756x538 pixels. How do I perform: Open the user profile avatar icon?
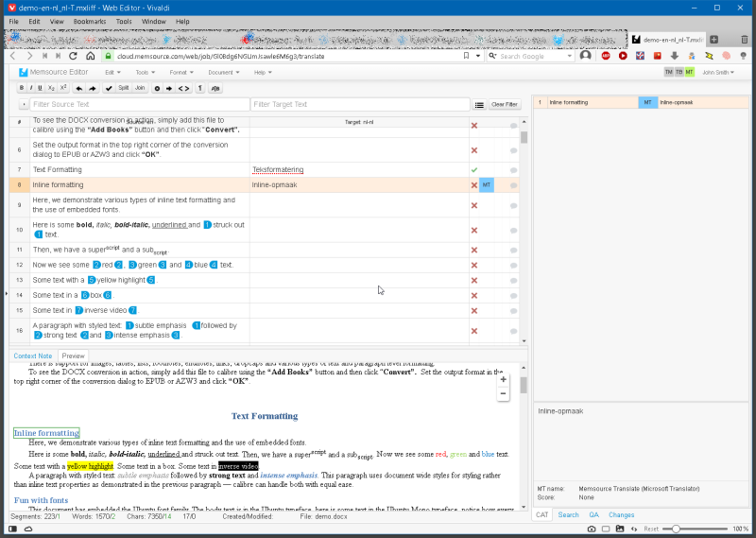(x=586, y=56)
